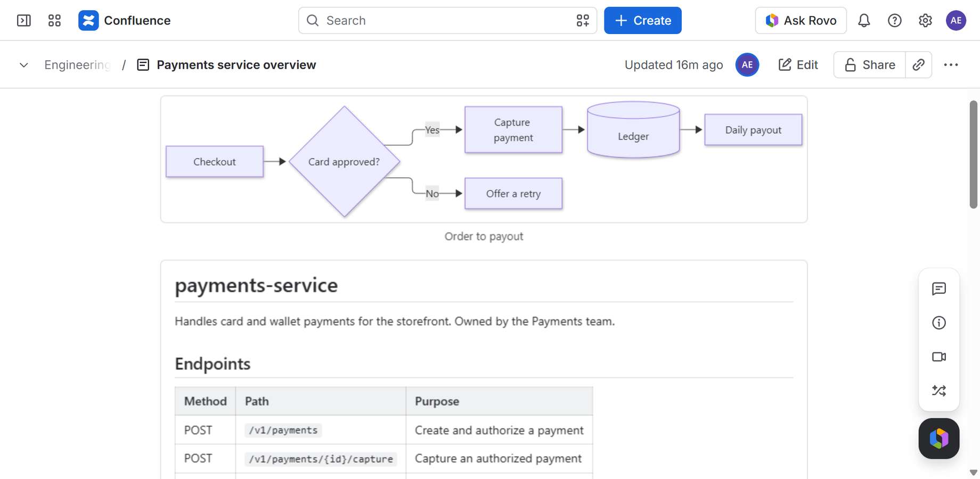Click Create and authorize a payment cell

point(499,430)
